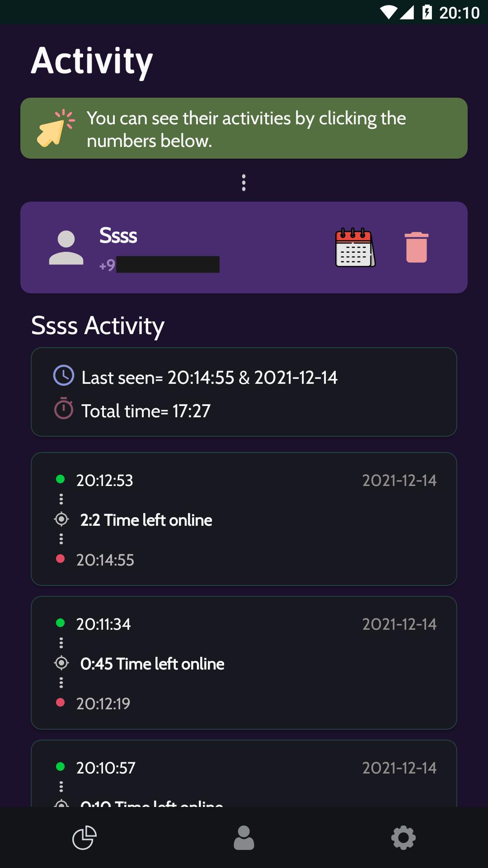Expand the three-dot menu above contact card

coord(244,183)
